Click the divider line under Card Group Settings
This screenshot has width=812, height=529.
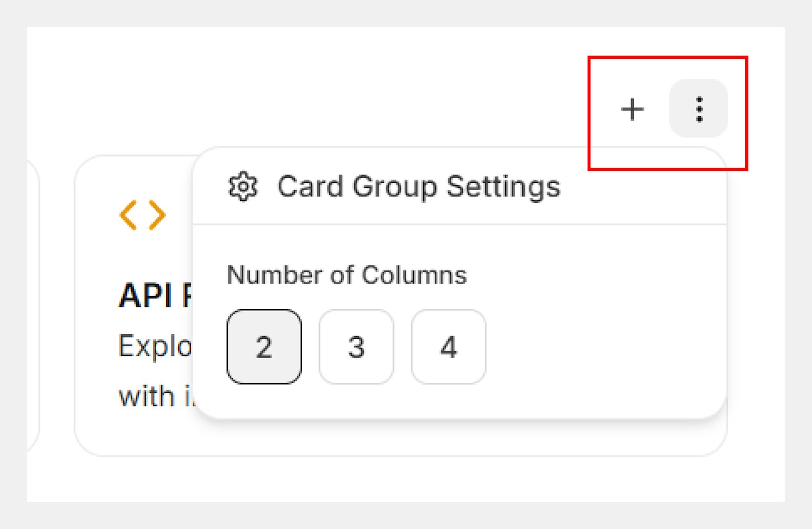tap(460, 224)
